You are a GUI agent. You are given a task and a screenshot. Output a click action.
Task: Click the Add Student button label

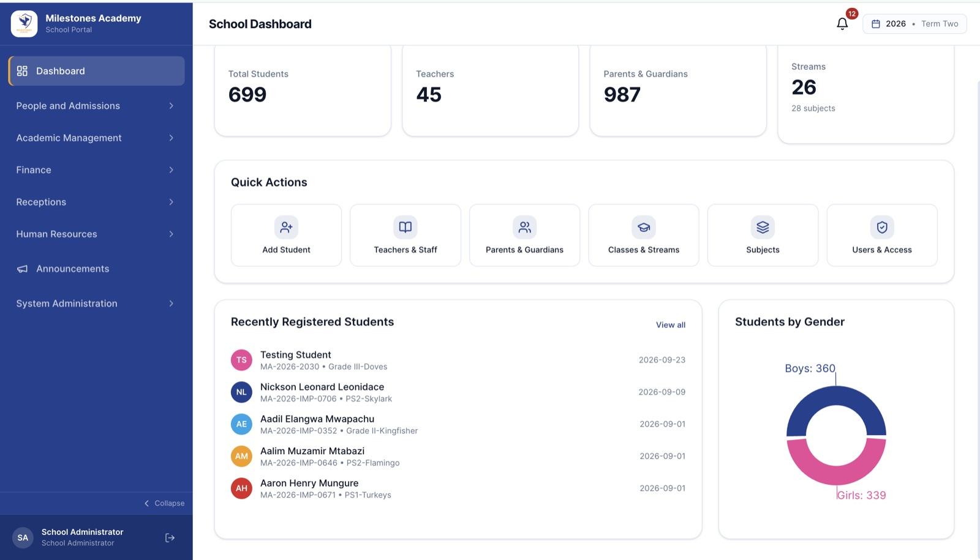[286, 250]
